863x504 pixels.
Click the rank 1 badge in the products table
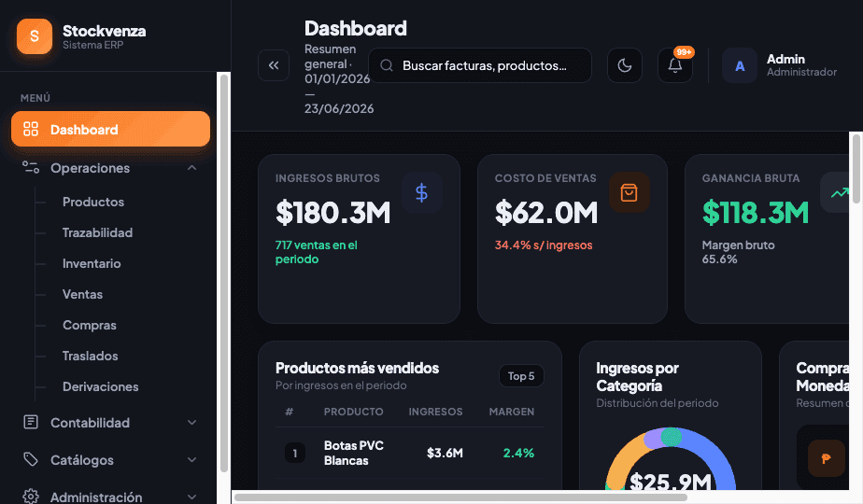point(295,453)
